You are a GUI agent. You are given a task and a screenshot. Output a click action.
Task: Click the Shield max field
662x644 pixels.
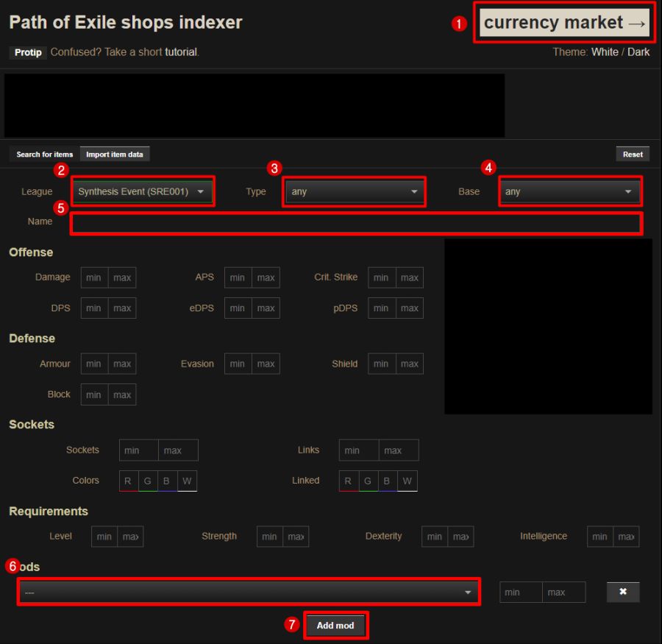pos(410,364)
